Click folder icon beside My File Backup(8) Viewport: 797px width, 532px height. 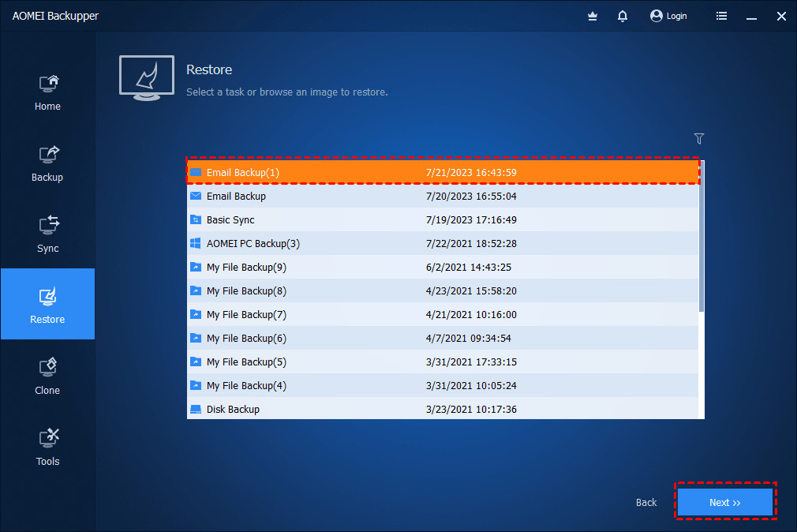pyautogui.click(x=196, y=290)
